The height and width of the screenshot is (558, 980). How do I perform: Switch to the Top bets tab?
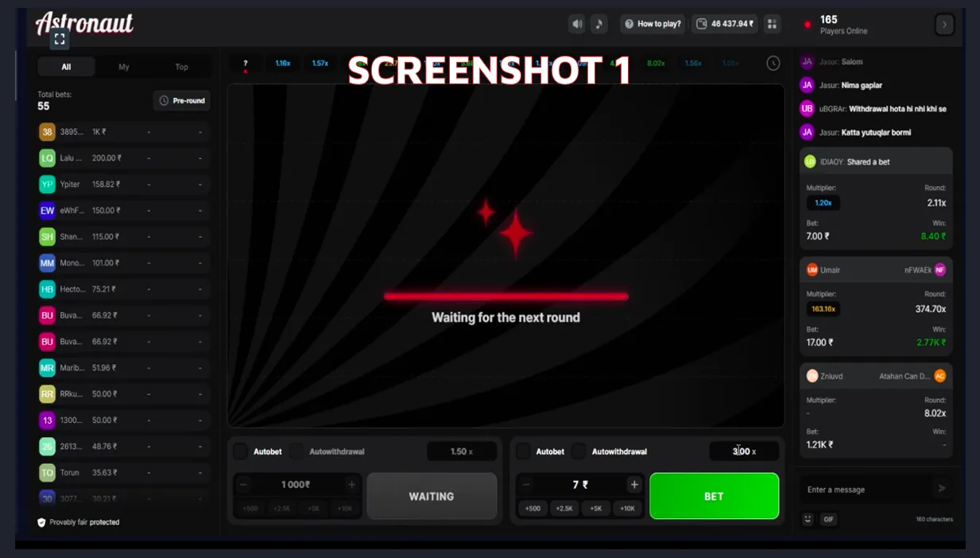[x=181, y=67]
